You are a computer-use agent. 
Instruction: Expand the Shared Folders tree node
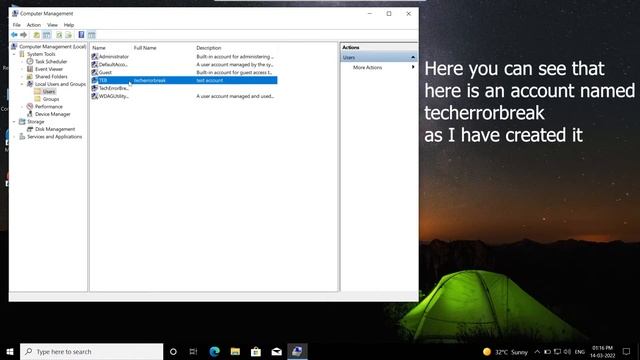[x=22, y=77]
